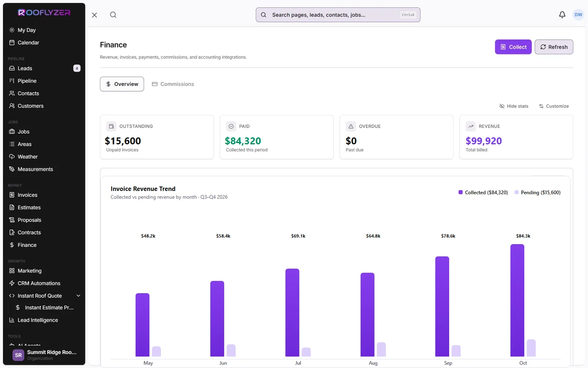Screen dimensions: 588x368
Task: Open Contracts in the sidebar
Action: click(44, 232)
